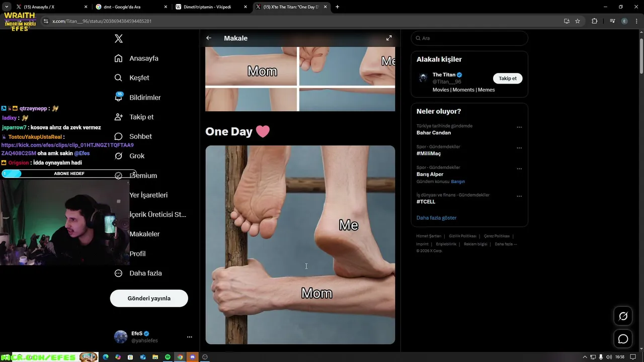This screenshot has height=362, width=644.
Task: Switch to the Anasayfa / X tab
Action: click(51, 7)
